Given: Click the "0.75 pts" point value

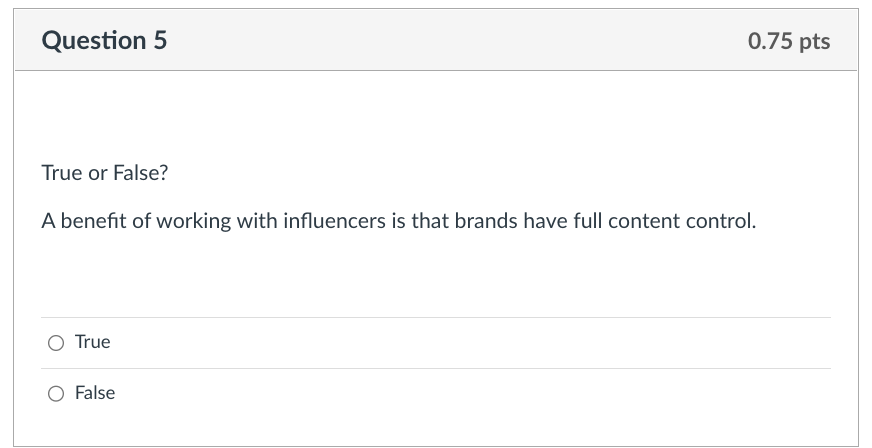Looking at the screenshot, I should click(x=788, y=41).
